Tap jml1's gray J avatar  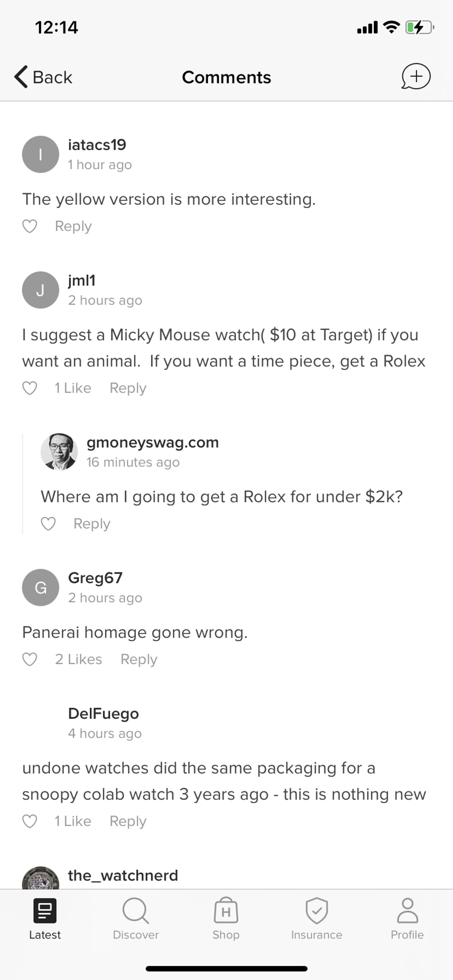point(40,290)
